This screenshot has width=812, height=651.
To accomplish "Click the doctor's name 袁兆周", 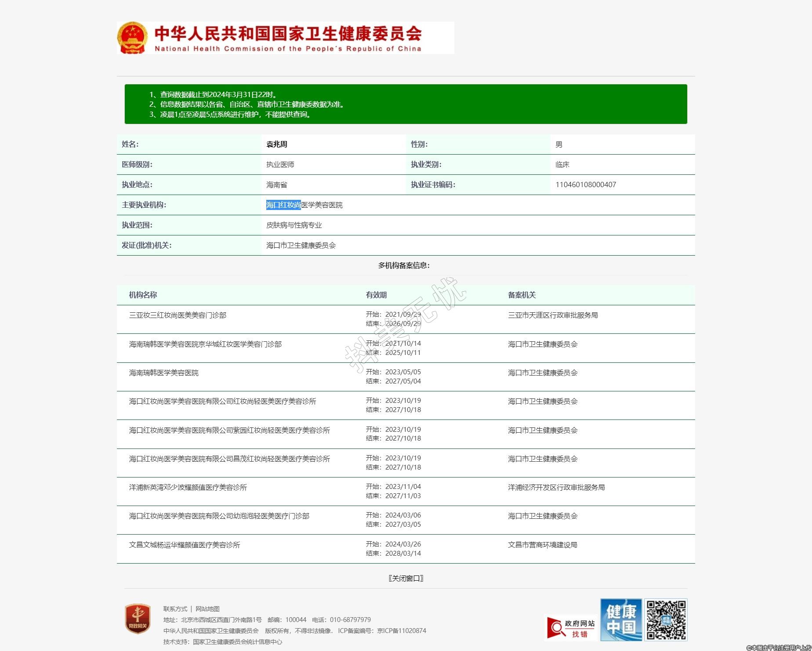I will pos(276,145).
